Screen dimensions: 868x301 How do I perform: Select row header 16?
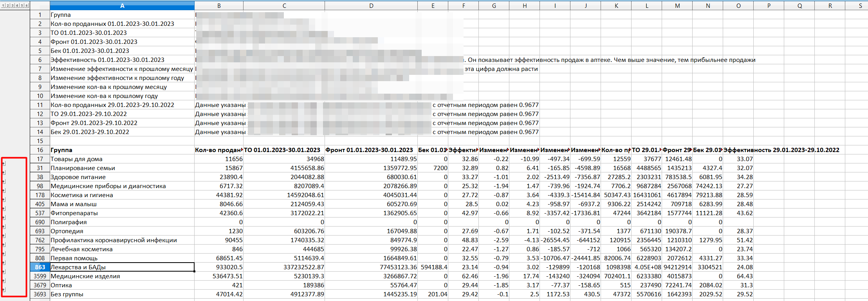pos(40,150)
